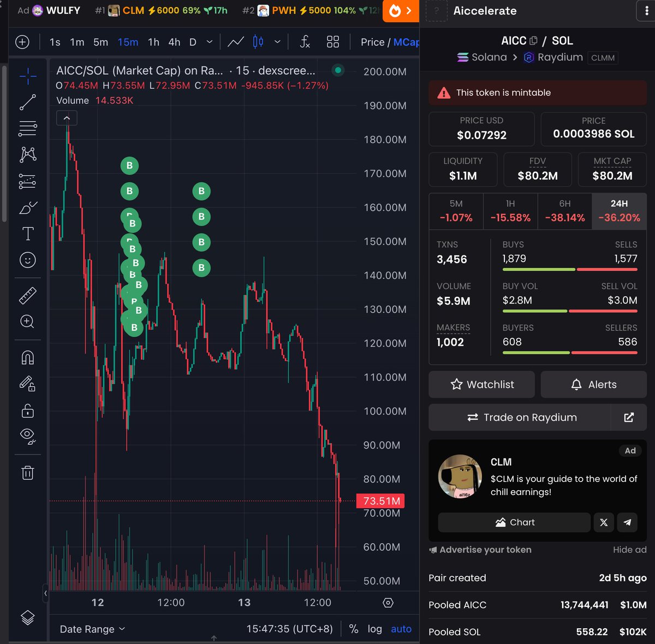The width and height of the screenshot is (655, 644).
Task: Open CLM ad Telegram link
Action: [628, 522]
